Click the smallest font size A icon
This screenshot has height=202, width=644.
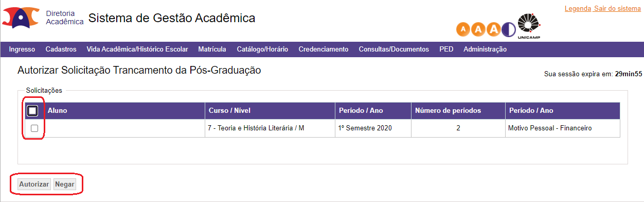click(x=463, y=29)
